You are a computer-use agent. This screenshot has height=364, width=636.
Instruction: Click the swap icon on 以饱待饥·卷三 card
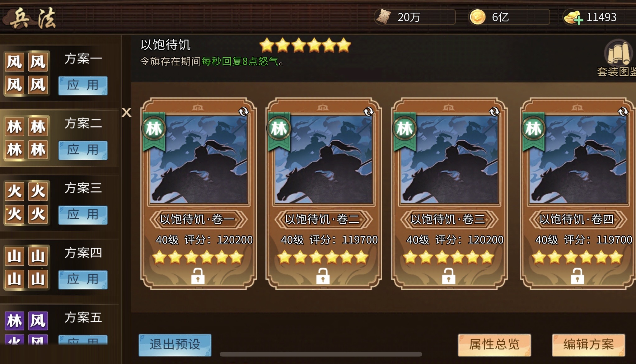(494, 112)
